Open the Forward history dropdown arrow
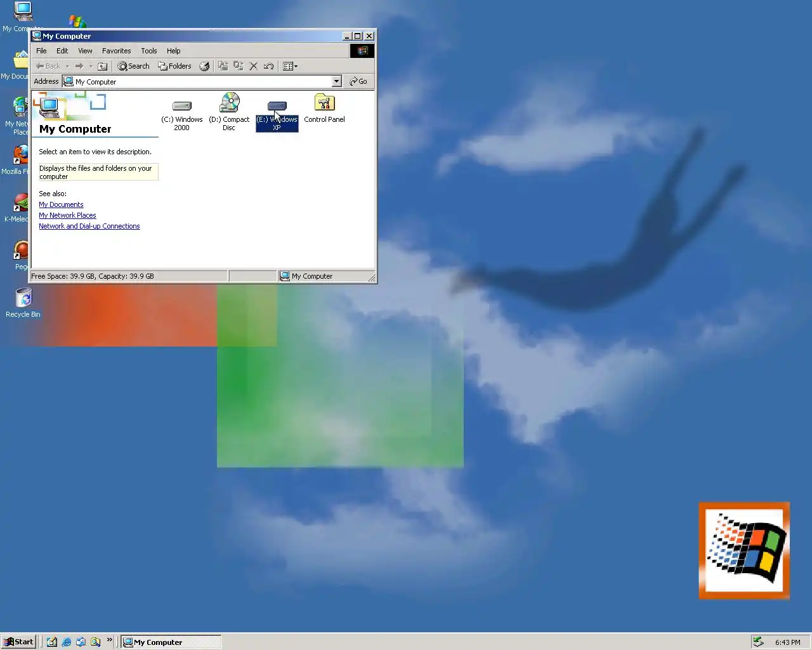The image size is (812, 650). click(91, 66)
